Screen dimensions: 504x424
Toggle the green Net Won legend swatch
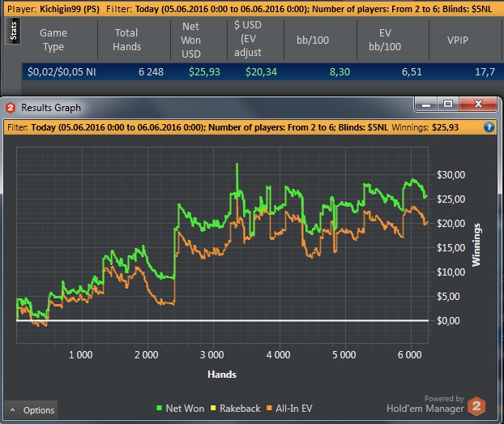coord(159,409)
